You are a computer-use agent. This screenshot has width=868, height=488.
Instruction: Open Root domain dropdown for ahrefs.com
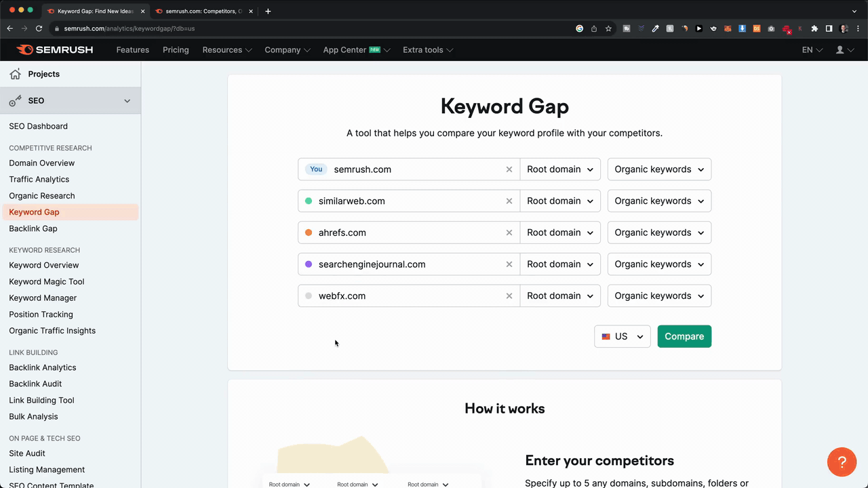click(560, 232)
